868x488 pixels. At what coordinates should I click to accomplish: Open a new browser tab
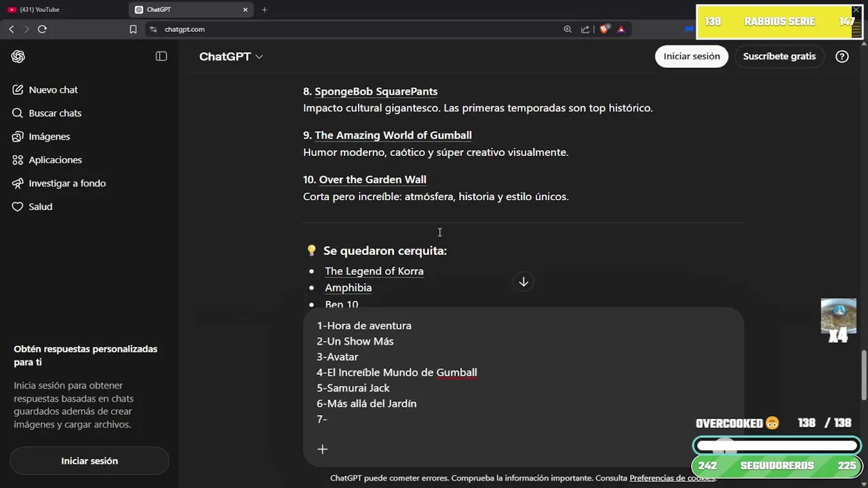[x=264, y=9]
